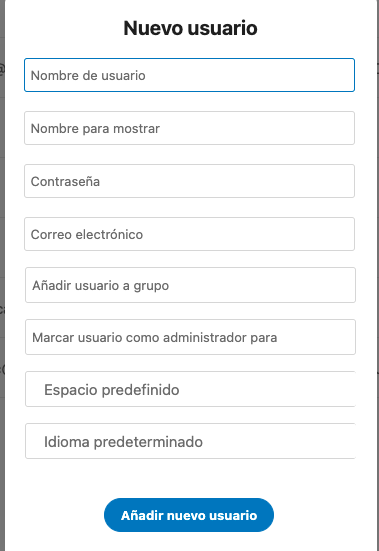The width and height of the screenshot is (379, 551).
Task: Click the Nombre para mostrar field
Action: click(189, 128)
